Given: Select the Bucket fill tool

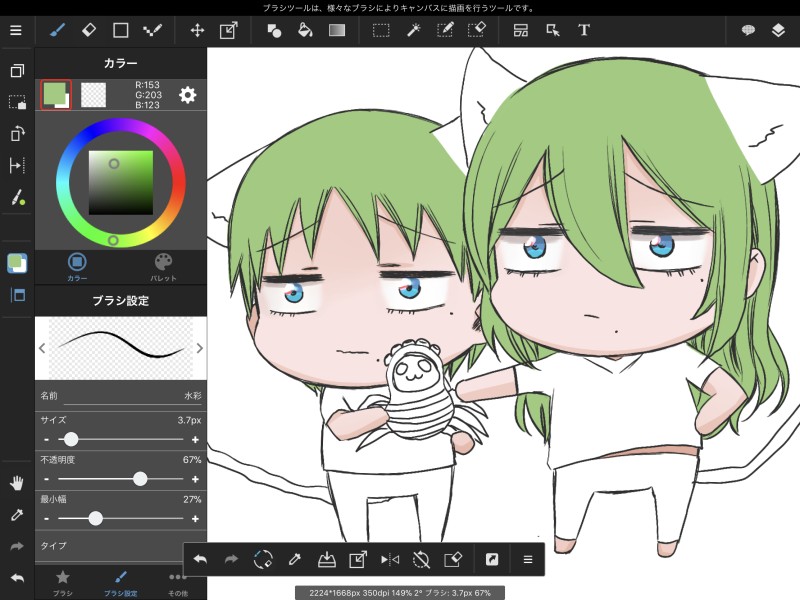Looking at the screenshot, I should pos(305,31).
